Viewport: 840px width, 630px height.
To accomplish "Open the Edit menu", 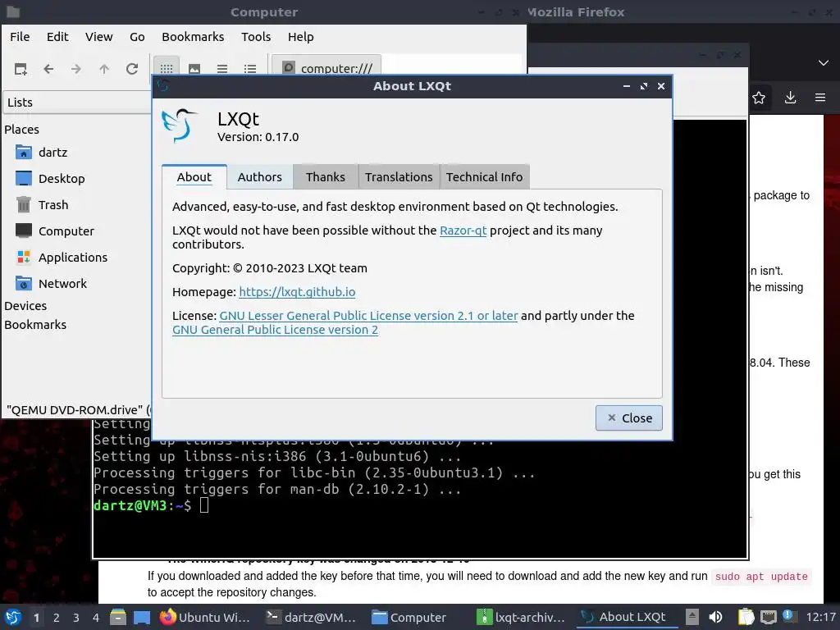I will (x=57, y=37).
